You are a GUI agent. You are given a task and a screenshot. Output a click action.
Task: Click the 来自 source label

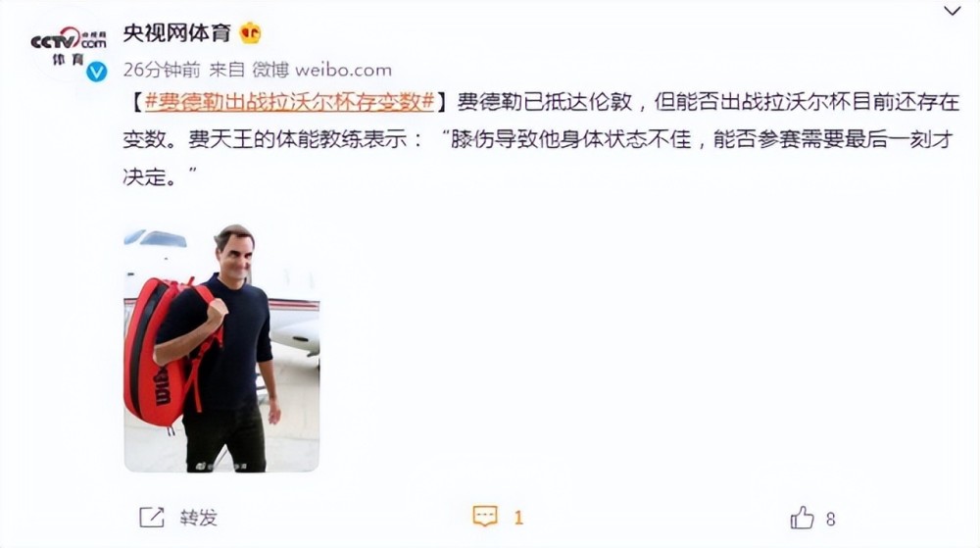point(226,70)
